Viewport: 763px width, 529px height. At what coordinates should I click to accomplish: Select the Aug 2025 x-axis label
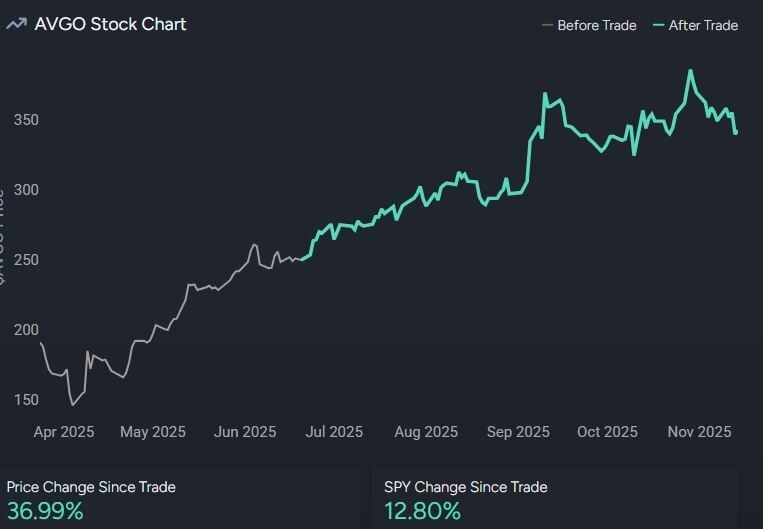pyautogui.click(x=426, y=432)
